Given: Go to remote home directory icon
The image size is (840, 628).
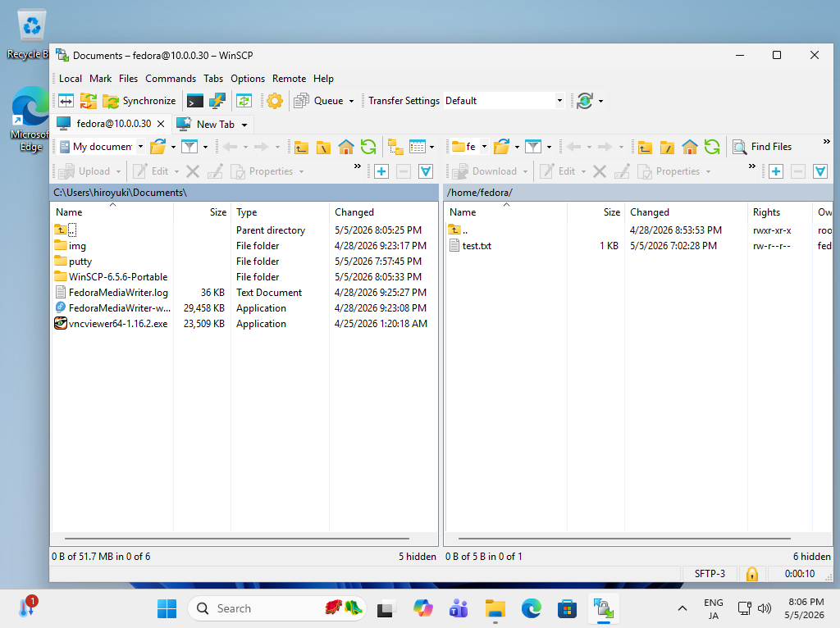Looking at the screenshot, I should 689,147.
